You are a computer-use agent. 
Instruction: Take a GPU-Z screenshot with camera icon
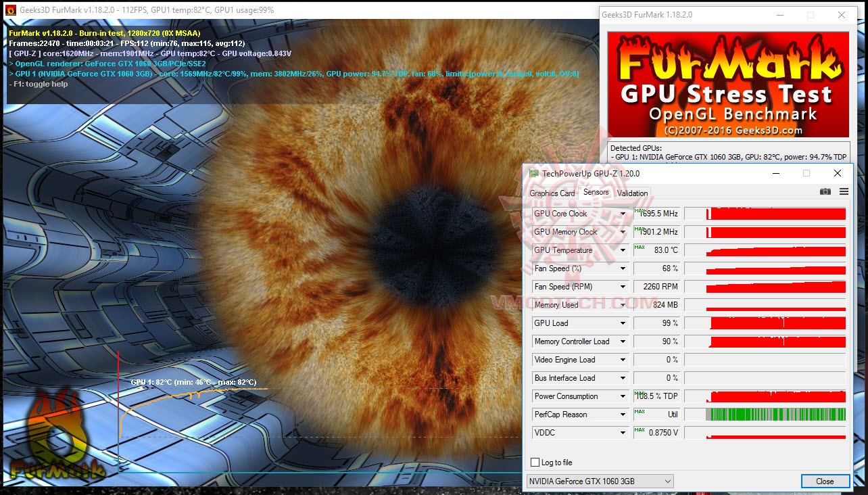click(825, 192)
